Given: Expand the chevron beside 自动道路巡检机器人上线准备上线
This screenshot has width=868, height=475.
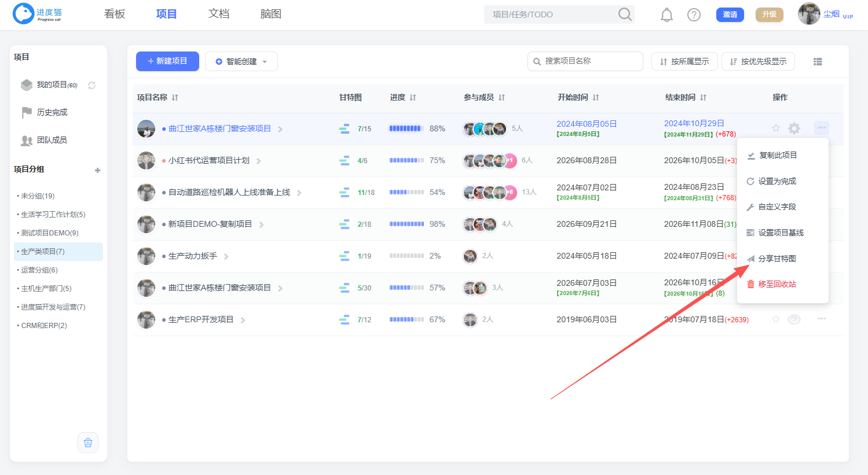Looking at the screenshot, I should 299,193.
